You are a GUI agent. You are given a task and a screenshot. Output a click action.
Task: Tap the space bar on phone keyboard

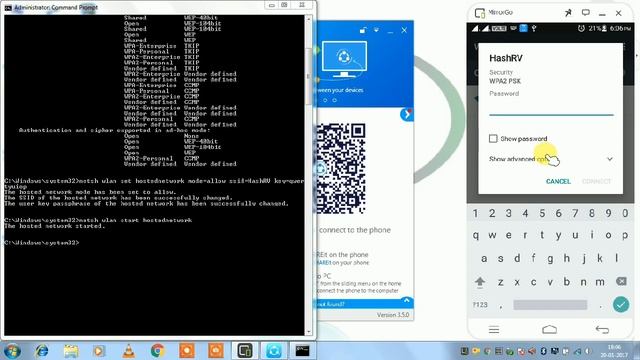[550, 305]
